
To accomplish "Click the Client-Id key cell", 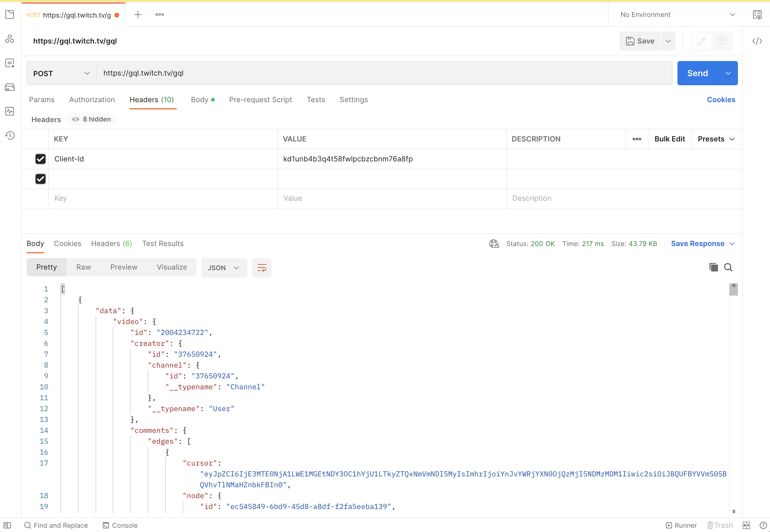I will click(x=163, y=159).
